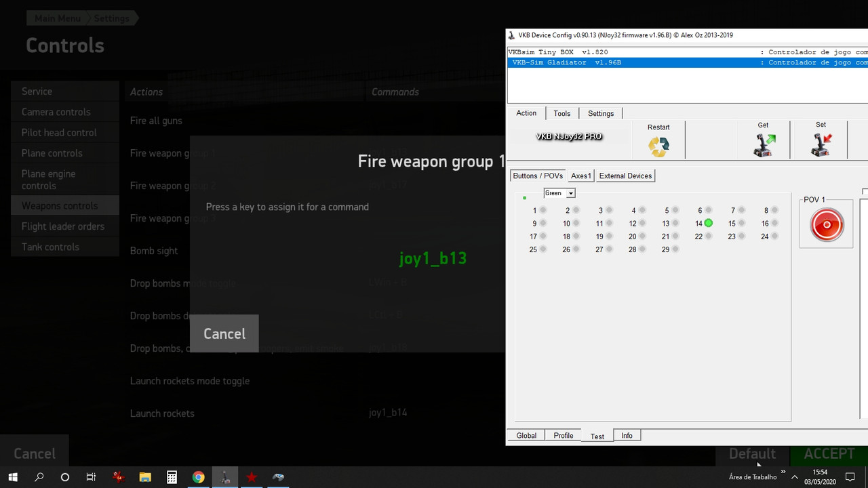
Task: Click button indicator 14 lit green
Action: point(709,223)
